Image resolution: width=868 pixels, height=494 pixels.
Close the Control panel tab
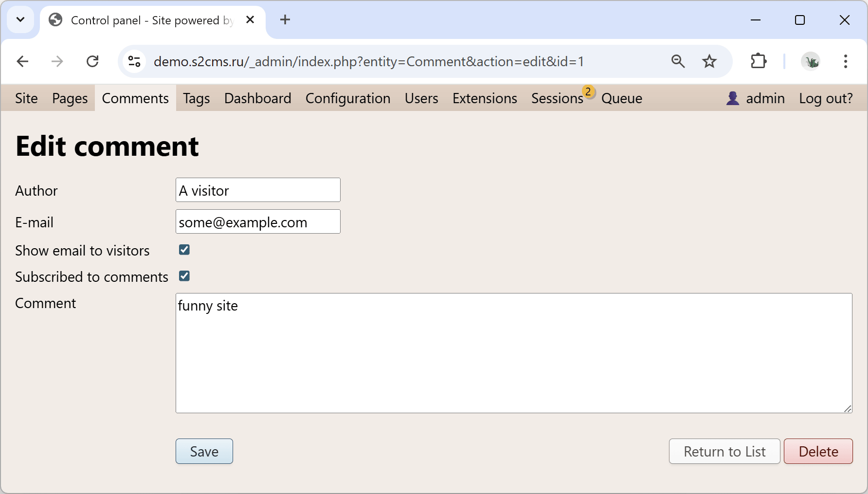coord(250,20)
